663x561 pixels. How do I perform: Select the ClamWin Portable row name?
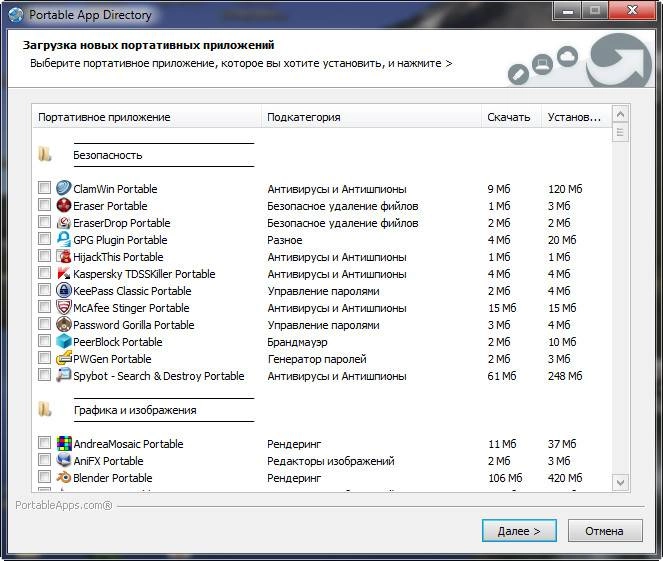[x=115, y=189]
